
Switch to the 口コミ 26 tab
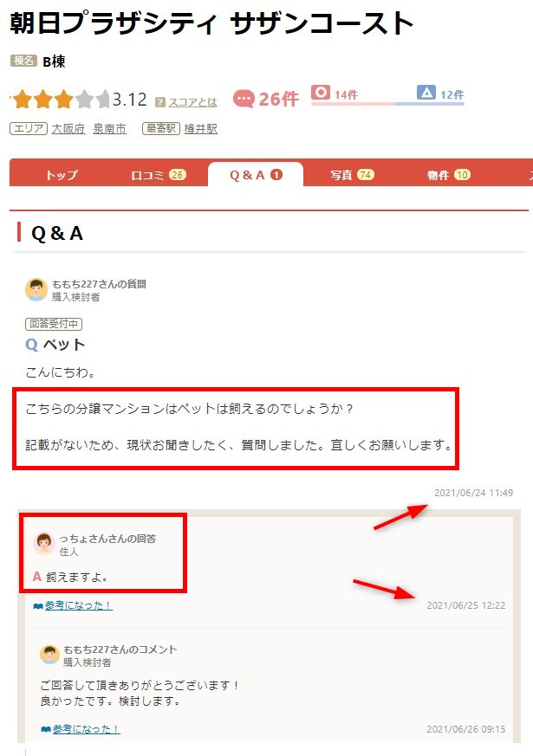159,175
